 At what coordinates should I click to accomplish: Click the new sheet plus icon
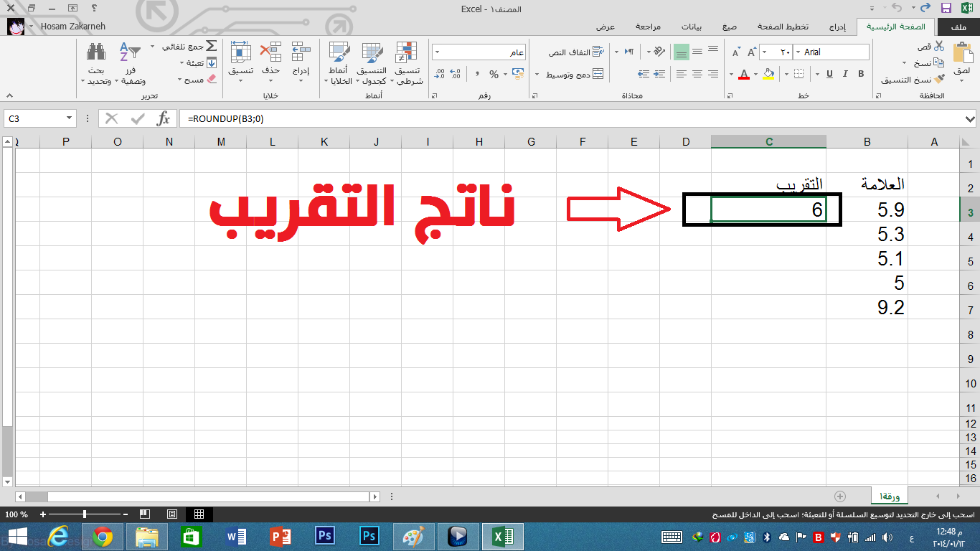pos(840,496)
